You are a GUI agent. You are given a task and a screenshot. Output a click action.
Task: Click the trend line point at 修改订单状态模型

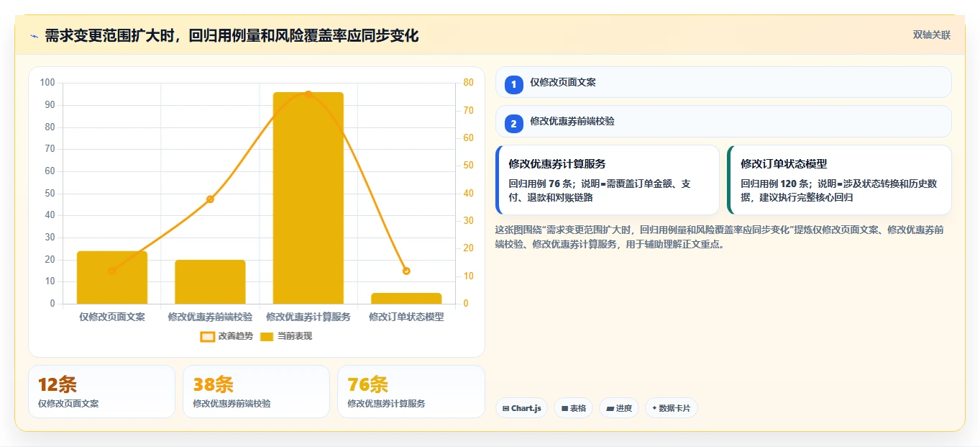(x=406, y=271)
